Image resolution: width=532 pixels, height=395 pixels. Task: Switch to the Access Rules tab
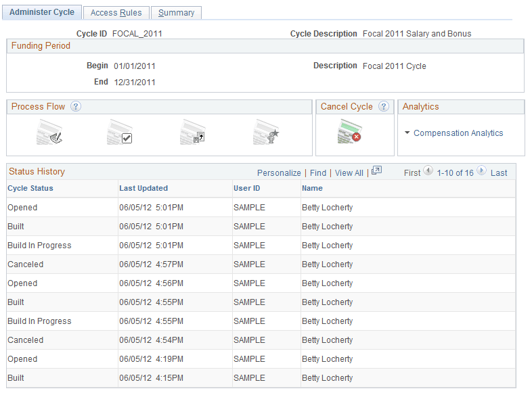(x=116, y=13)
